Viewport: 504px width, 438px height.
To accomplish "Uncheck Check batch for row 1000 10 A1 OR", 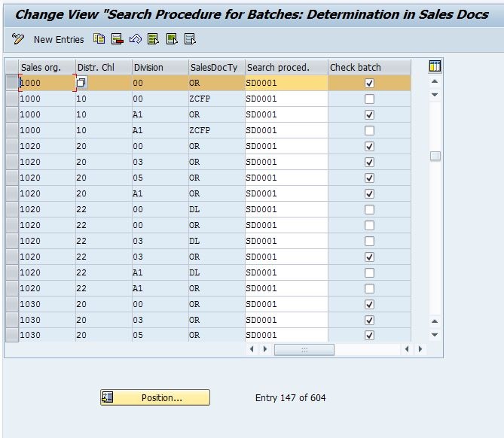I will pyautogui.click(x=369, y=114).
